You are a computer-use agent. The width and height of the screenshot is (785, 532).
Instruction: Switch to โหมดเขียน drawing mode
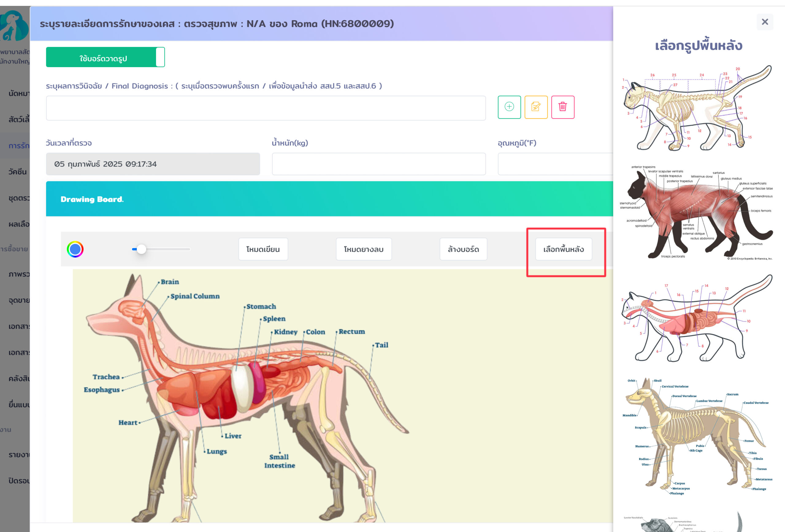coord(263,249)
